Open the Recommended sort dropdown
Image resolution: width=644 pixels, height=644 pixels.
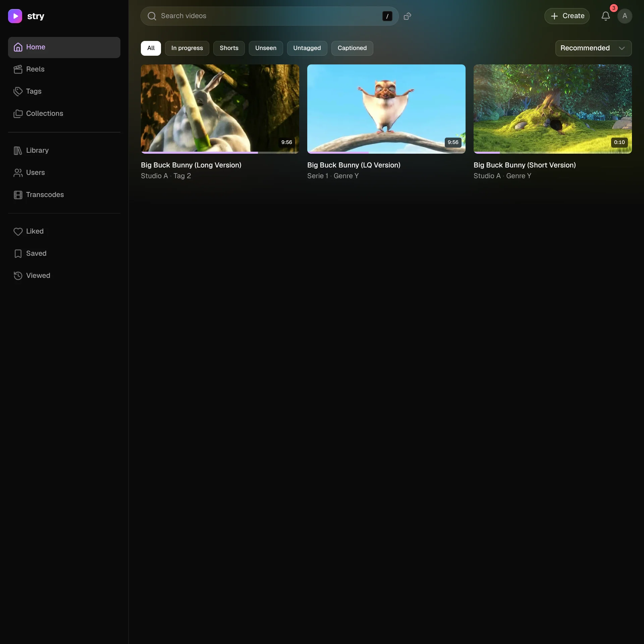593,48
